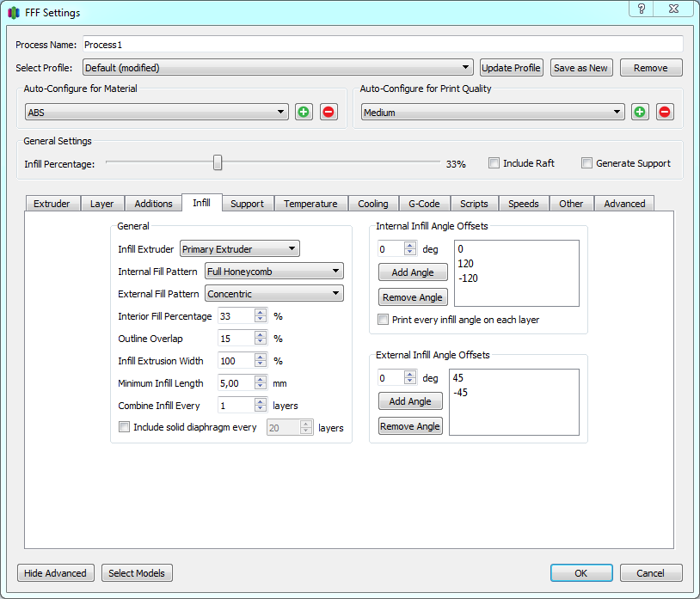Add a new material auto-configure entry
Screen dimensions: 700x599
click(304, 112)
